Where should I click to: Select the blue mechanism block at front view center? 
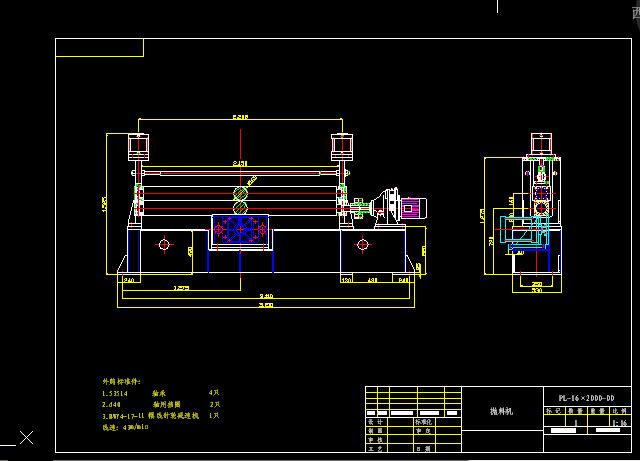coord(240,230)
